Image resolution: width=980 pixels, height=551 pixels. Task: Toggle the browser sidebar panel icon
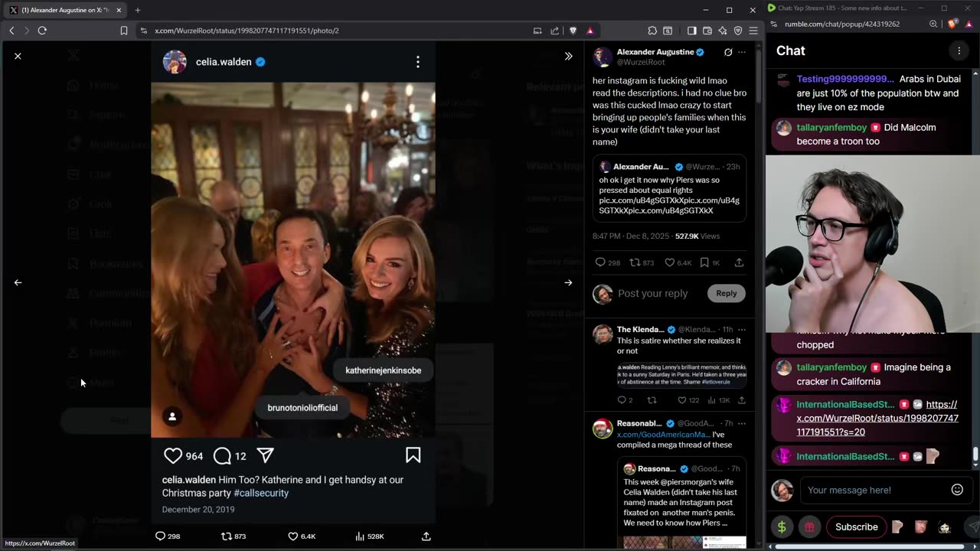click(691, 31)
